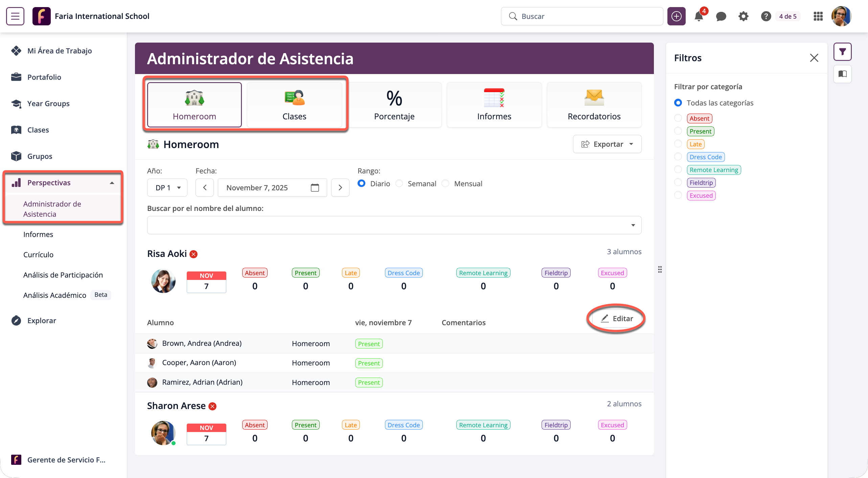Image resolution: width=868 pixels, height=478 pixels.
Task: Open the apps grid launcher icon
Action: tap(818, 16)
